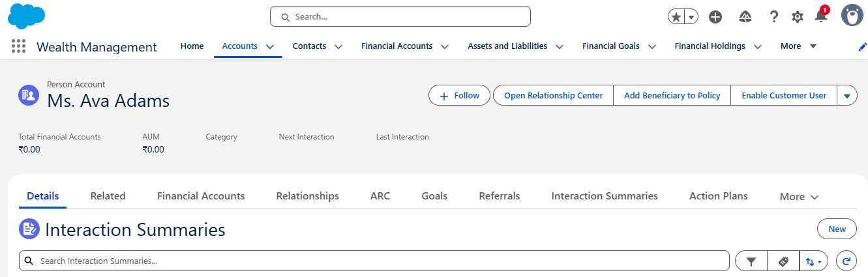
Task: Open the Trailhead guidance icon
Action: coord(745,17)
